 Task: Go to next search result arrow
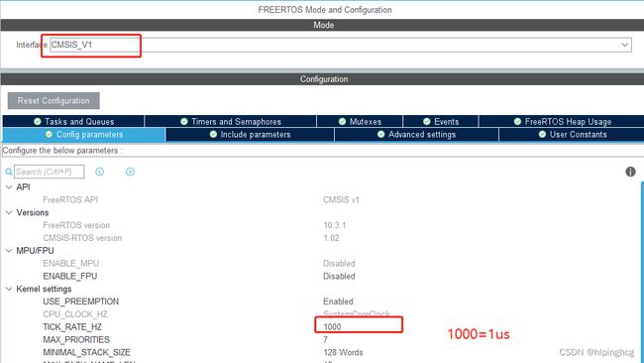tap(130, 172)
